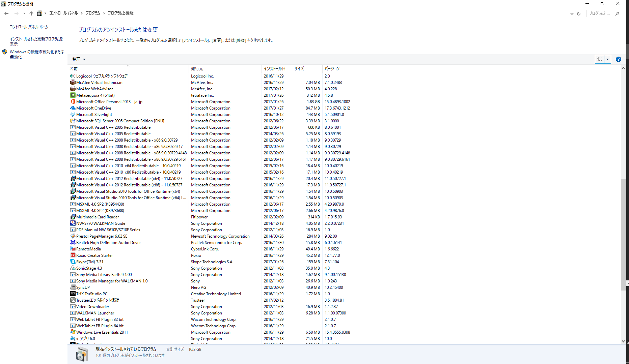Screen dimensions: 629x364
Task: Select Microsoft Visual C++ 2010 x64 Redistributable row
Action: click(220, 166)
